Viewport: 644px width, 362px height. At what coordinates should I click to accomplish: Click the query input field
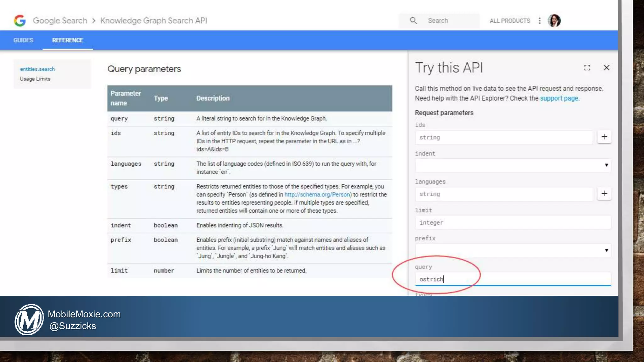(513, 279)
